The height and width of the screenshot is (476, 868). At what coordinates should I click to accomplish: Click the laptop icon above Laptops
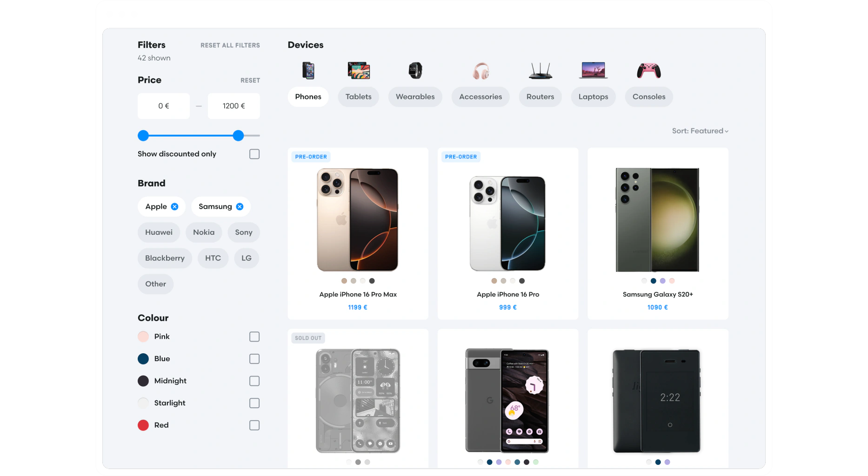tap(594, 71)
